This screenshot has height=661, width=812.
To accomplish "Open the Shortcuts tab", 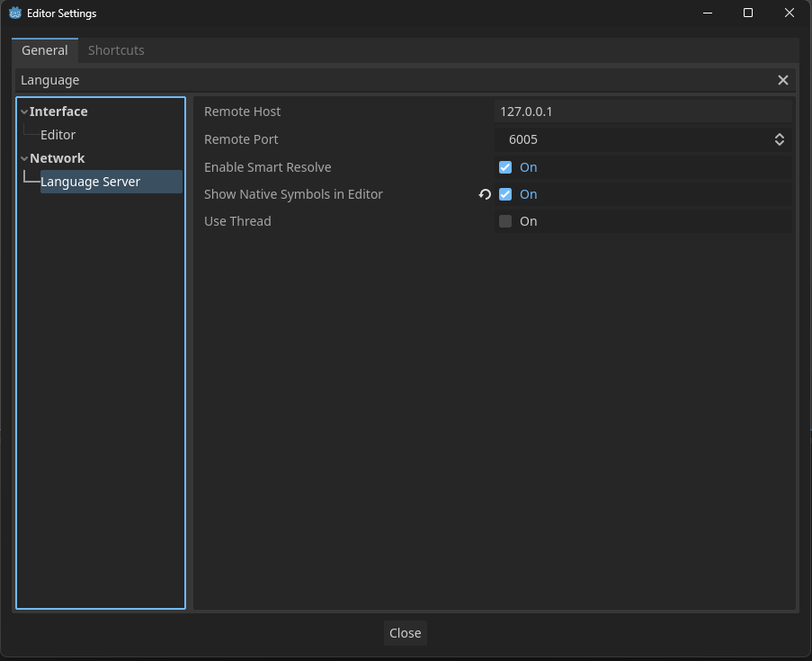I will 116,50.
